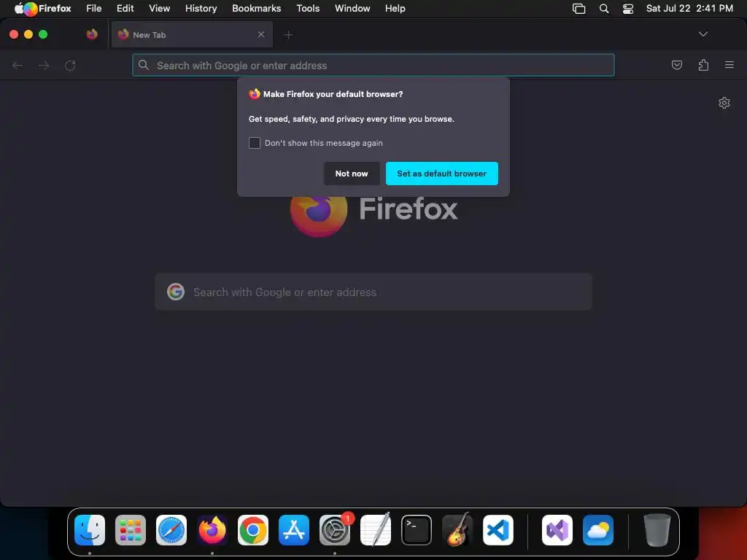Open the Save to Pocket icon

tap(676, 65)
